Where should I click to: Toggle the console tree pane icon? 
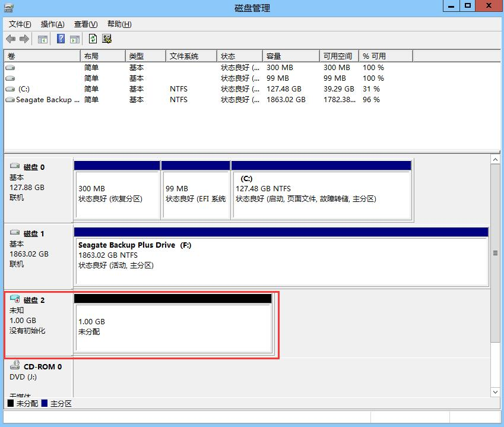[43, 39]
